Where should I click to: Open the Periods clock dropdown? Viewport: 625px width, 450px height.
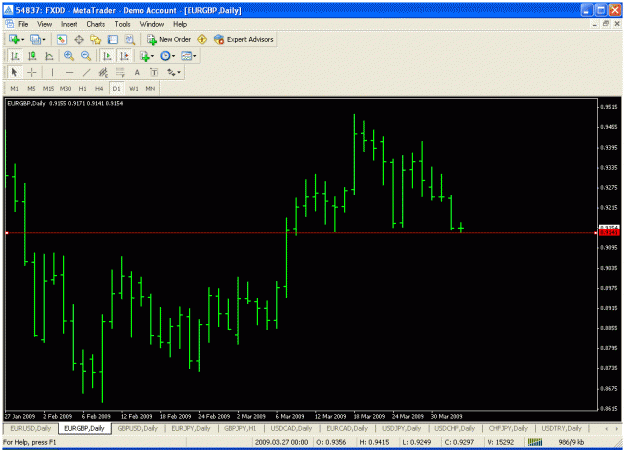tap(168, 56)
